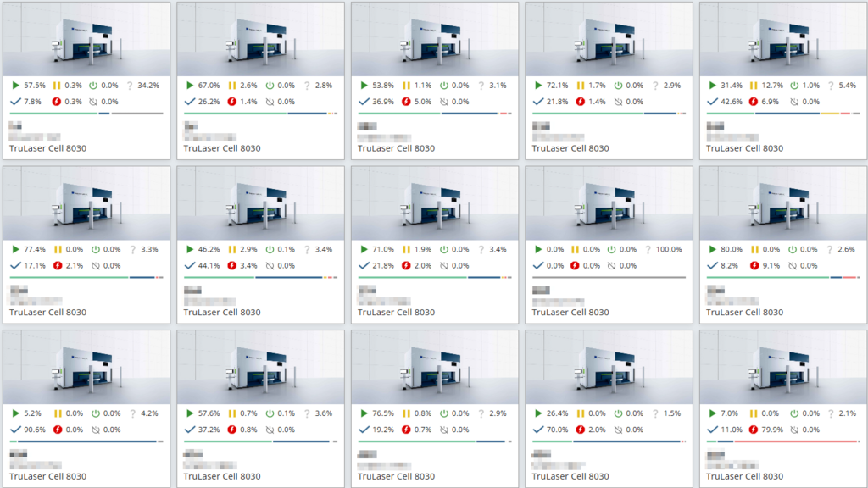Click the status bar of the 31.4% running card
868x488 pixels.
click(782, 114)
